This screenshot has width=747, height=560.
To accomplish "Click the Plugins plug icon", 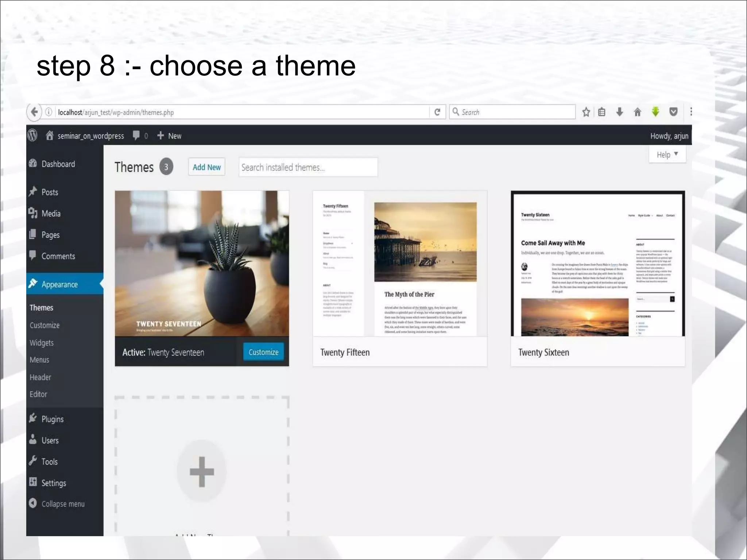I will point(33,418).
